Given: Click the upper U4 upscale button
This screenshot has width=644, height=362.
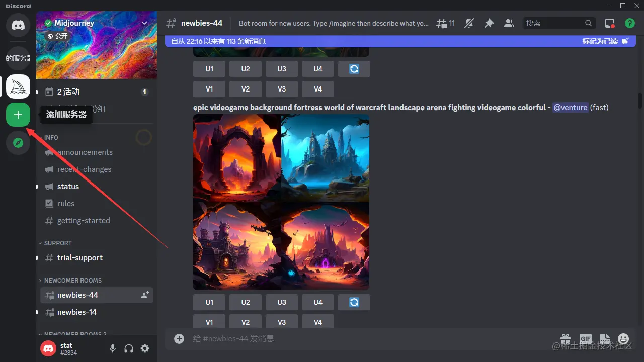Looking at the screenshot, I should click(318, 69).
